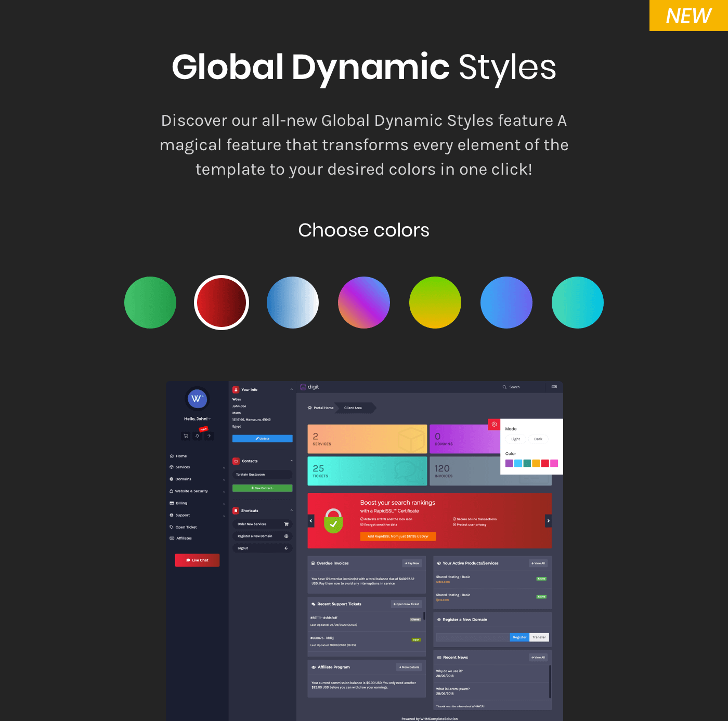Enable Dark mode
728x721 pixels.
tap(538, 439)
